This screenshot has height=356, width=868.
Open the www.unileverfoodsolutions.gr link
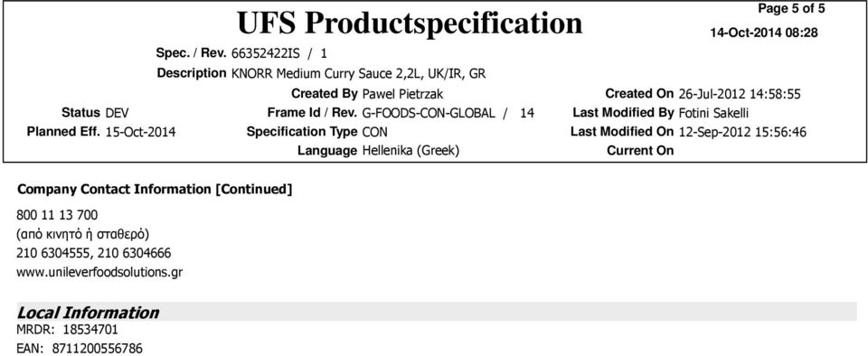tap(99, 272)
